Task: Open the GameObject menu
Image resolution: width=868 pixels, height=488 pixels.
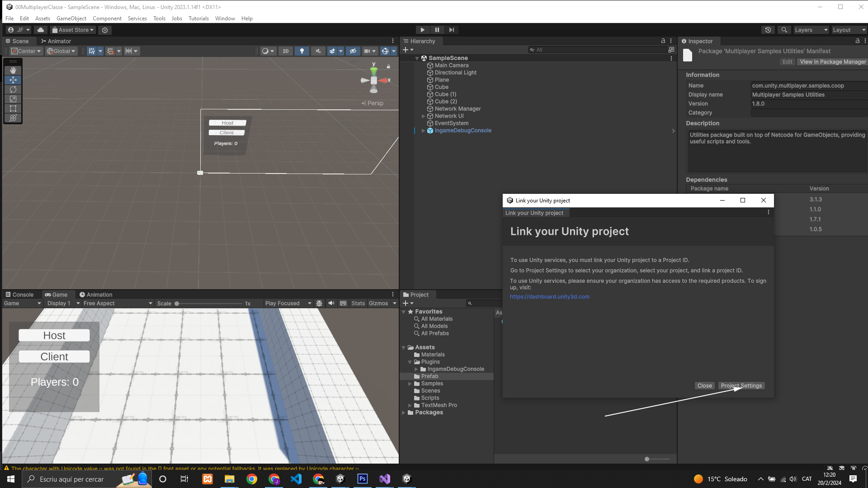Action: click(71, 19)
